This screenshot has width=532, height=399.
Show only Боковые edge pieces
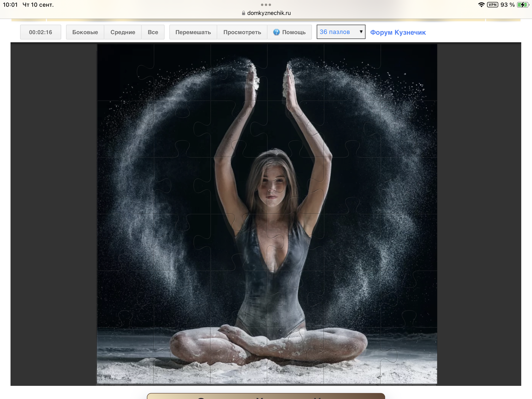pyautogui.click(x=85, y=32)
